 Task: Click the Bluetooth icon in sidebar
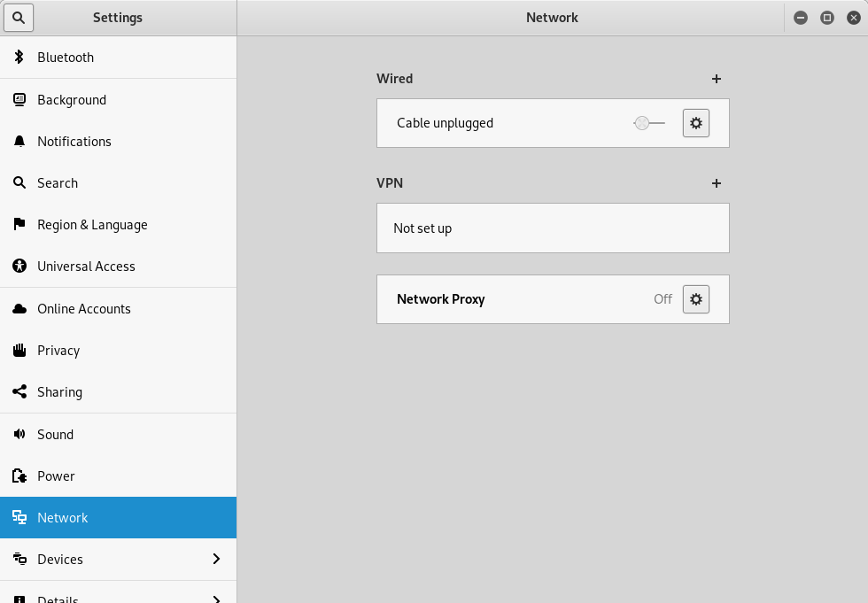coord(19,58)
